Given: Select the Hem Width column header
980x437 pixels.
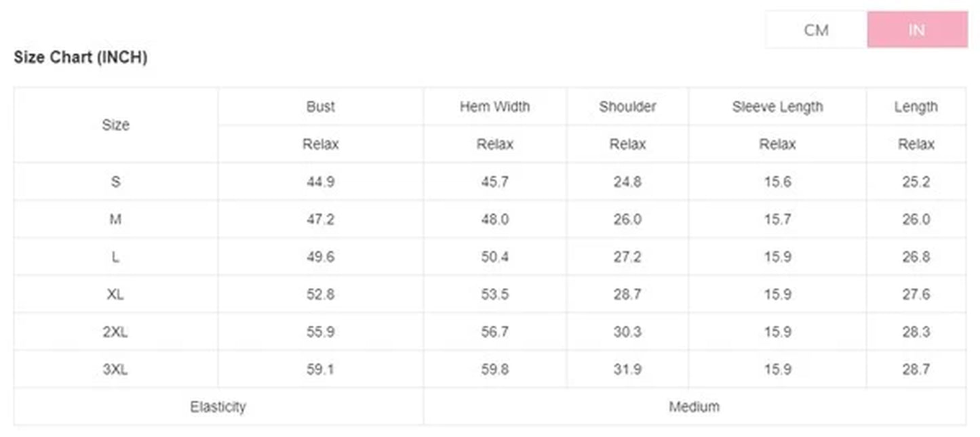Looking at the screenshot, I should click(494, 106).
